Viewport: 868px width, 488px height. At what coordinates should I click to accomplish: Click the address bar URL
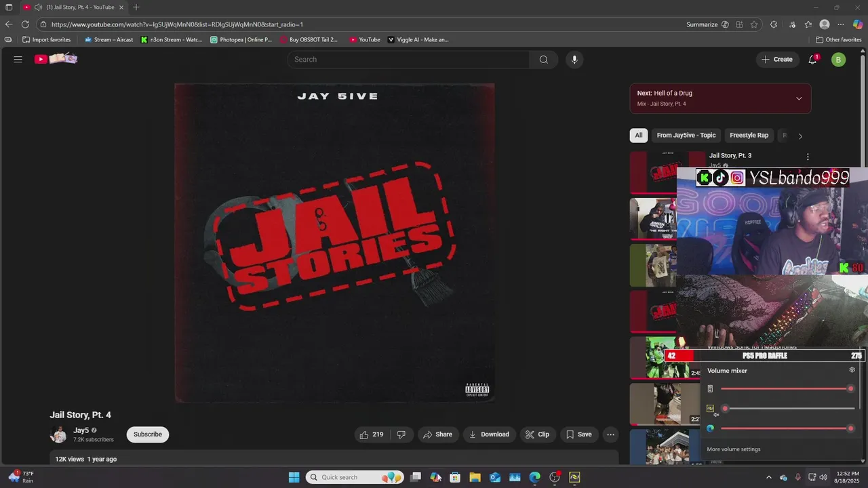[x=177, y=24]
